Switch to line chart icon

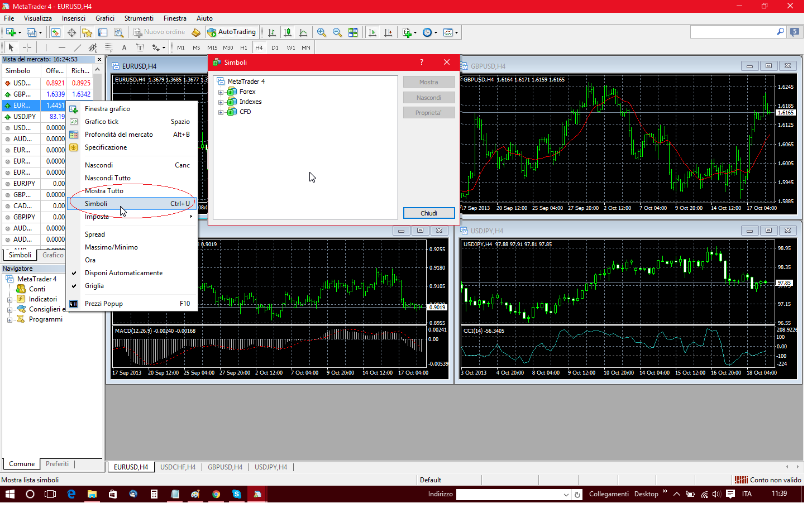pyautogui.click(x=303, y=32)
